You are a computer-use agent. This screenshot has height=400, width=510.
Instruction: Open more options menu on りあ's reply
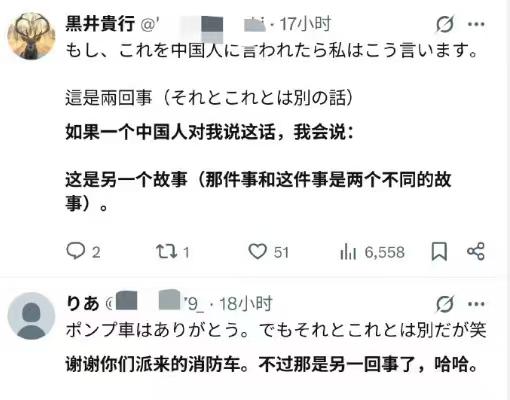pos(476,304)
